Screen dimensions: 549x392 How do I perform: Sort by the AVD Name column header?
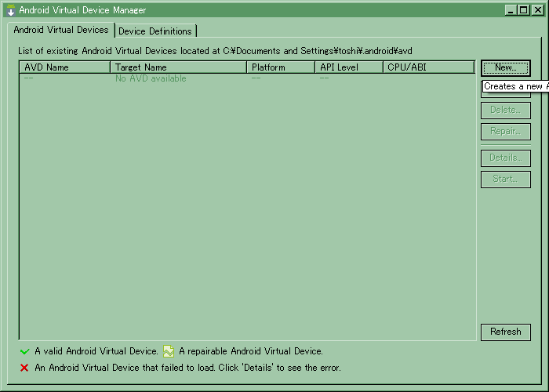click(x=65, y=67)
